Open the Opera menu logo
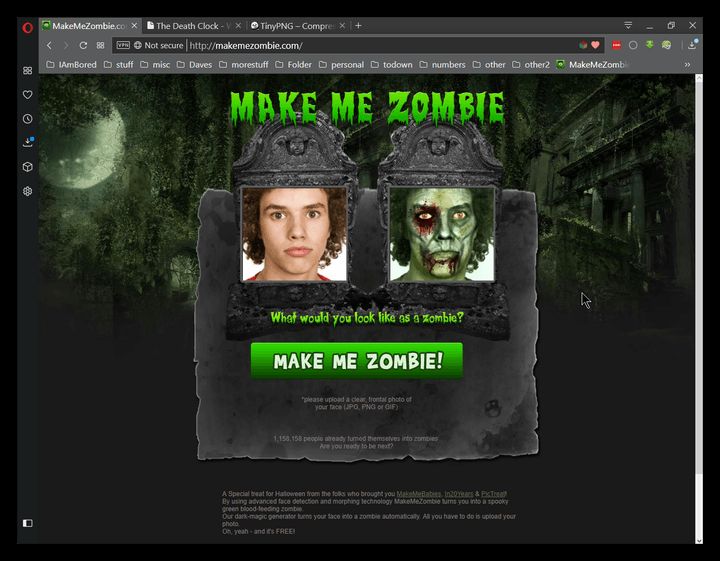The height and width of the screenshot is (561, 720). (x=28, y=28)
